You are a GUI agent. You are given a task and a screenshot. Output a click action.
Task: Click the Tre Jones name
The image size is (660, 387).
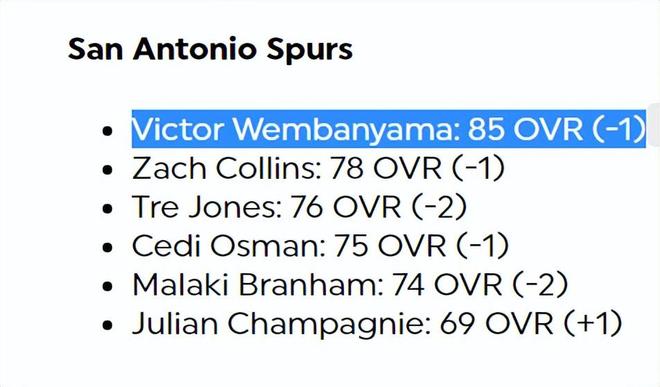click(x=206, y=207)
